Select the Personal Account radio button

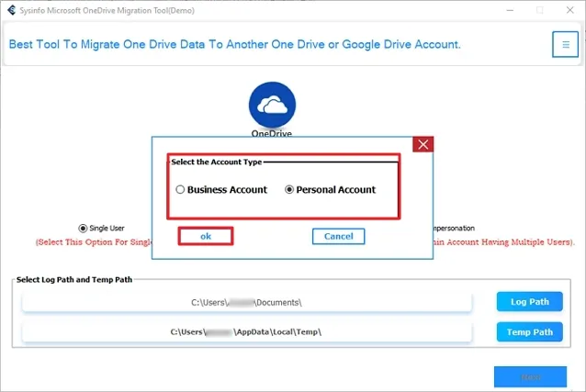click(x=289, y=189)
